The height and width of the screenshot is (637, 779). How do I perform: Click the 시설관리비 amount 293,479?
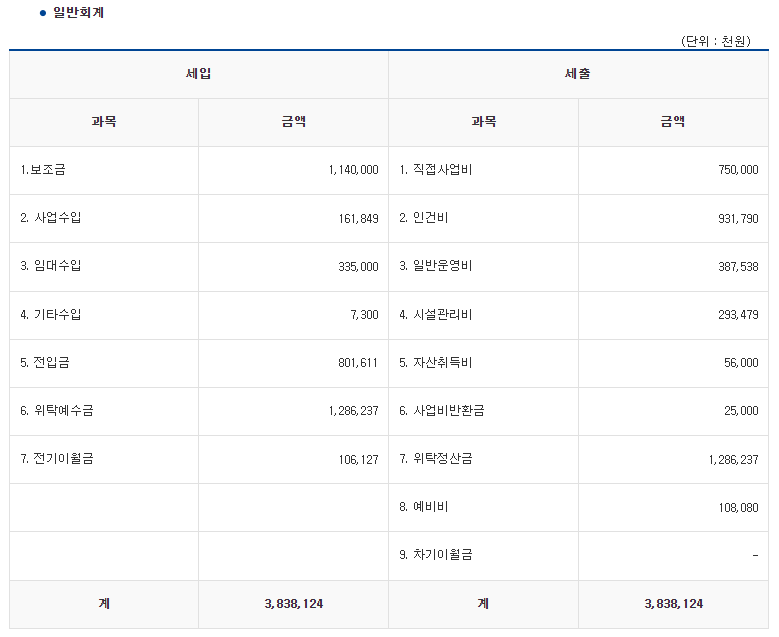738,315
